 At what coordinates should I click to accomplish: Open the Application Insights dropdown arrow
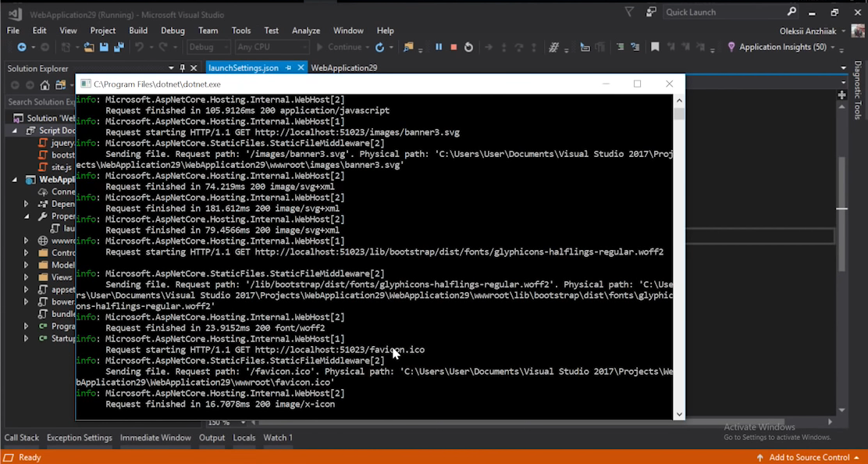(833, 48)
